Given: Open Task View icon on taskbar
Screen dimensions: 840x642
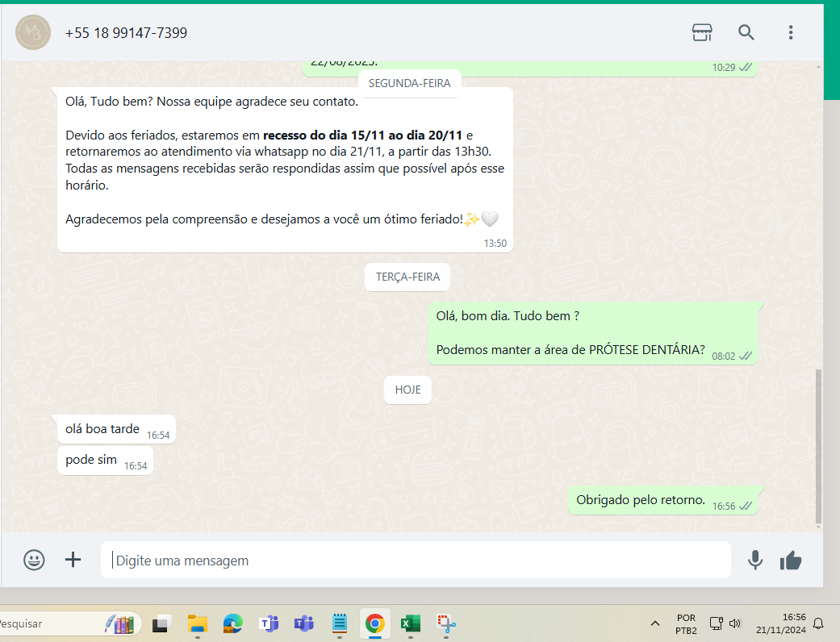Looking at the screenshot, I should click(x=161, y=624).
